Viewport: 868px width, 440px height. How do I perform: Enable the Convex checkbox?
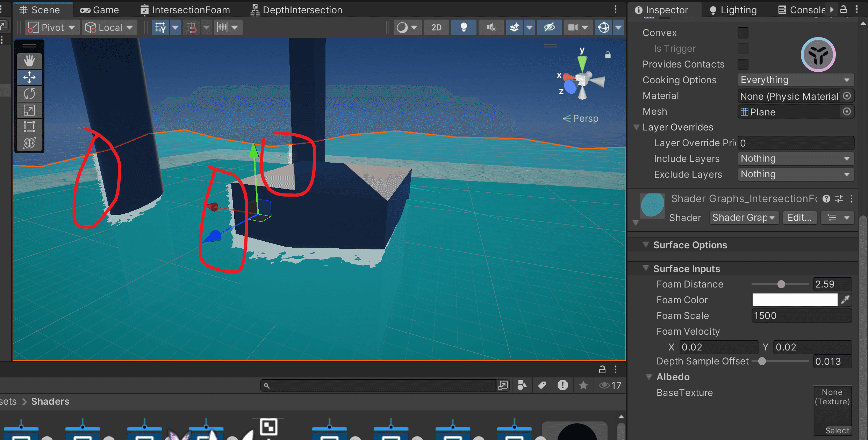click(x=743, y=33)
